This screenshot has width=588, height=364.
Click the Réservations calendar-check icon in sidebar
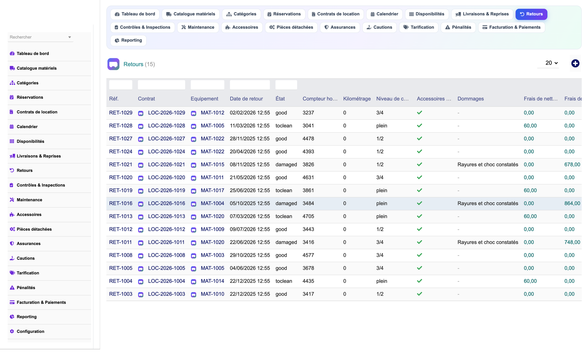click(x=12, y=97)
